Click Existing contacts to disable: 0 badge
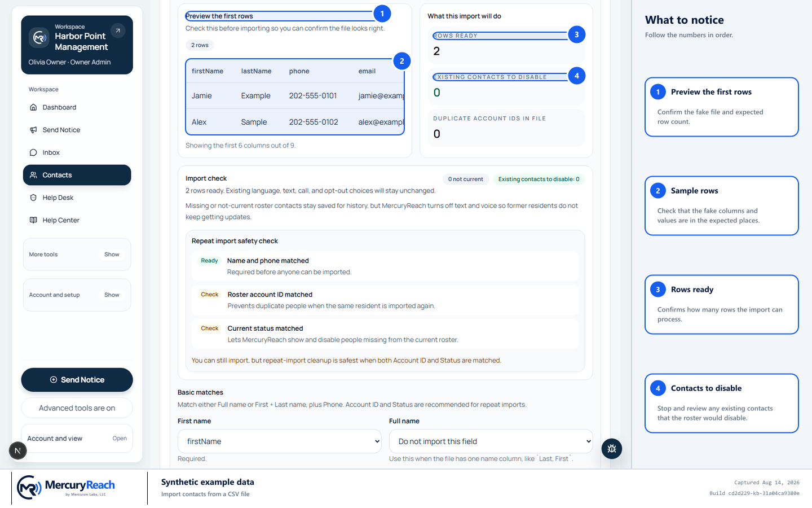 [539, 179]
